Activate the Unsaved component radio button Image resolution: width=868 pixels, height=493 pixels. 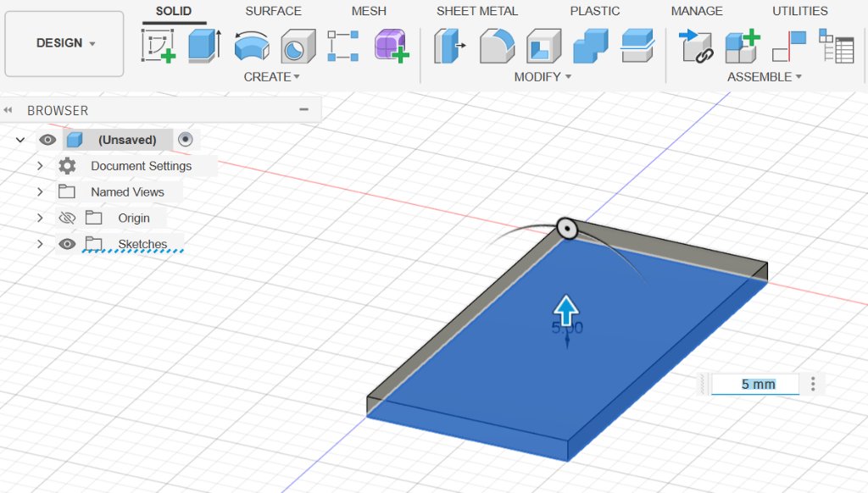[186, 140]
